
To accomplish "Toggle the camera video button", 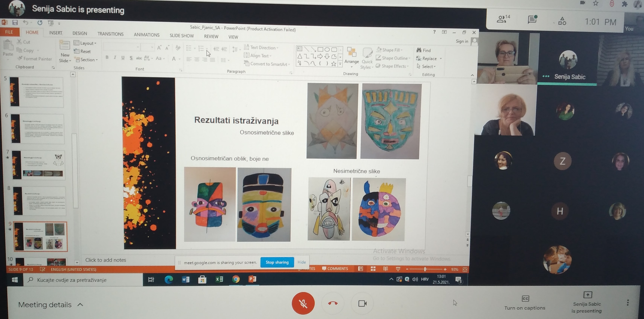I will (362, 304).
